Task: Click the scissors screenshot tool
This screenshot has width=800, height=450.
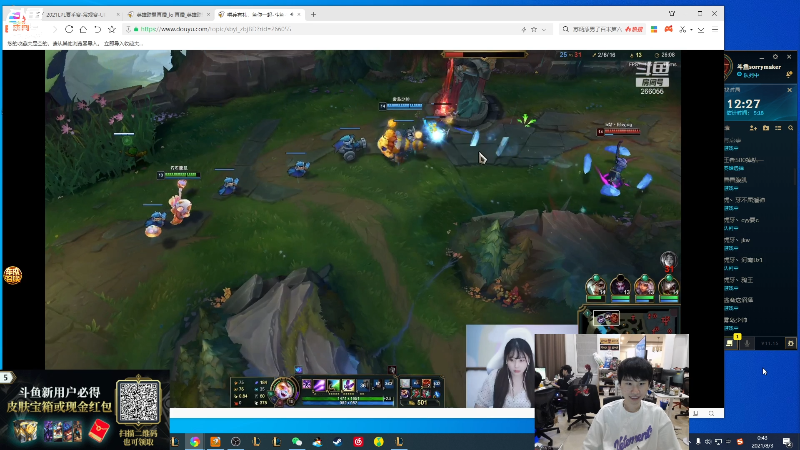Action: pyautogui.click(x=683, y=29)
